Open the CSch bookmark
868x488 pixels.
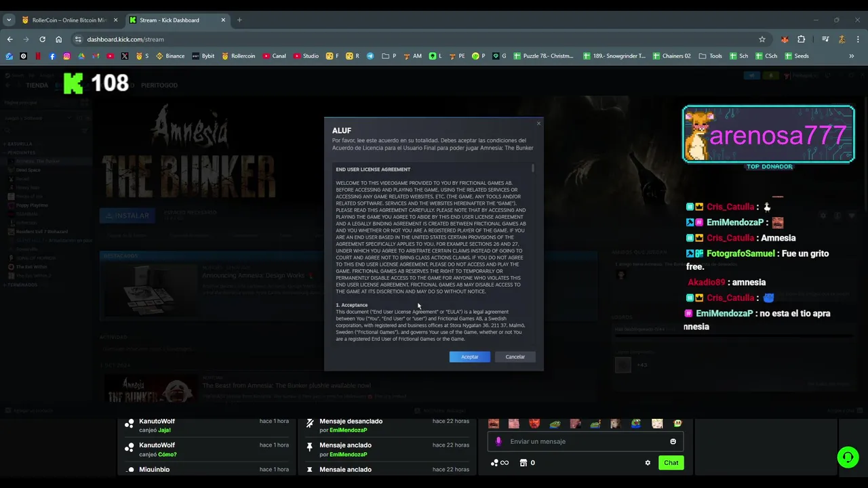766,56
